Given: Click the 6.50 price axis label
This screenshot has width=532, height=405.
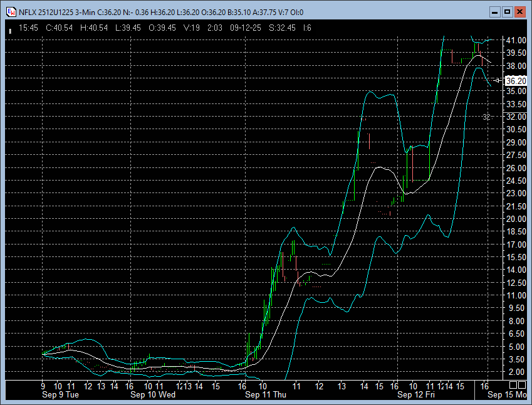Looking at the screenshot, I should point(518,334).
